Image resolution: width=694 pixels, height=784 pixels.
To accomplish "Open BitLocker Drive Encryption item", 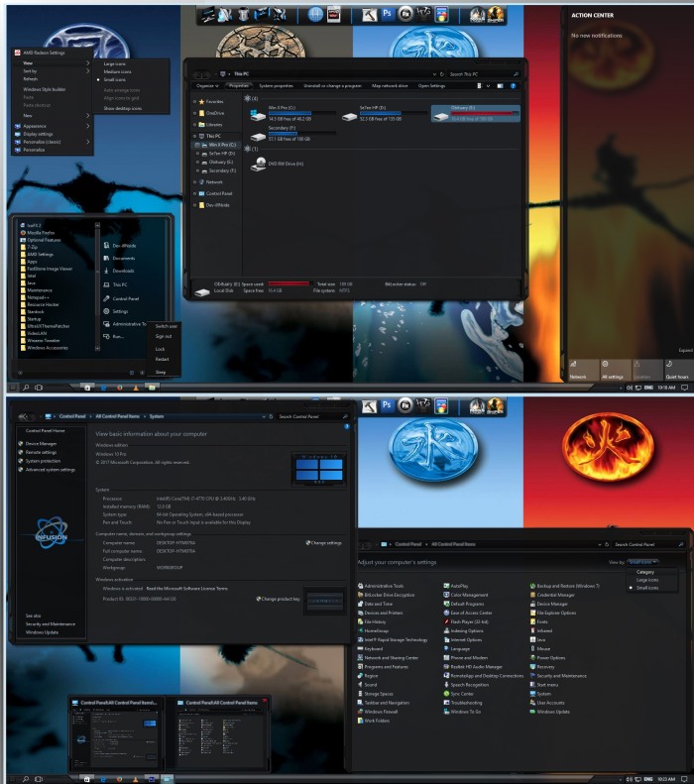I will click(x=386, y=595).
